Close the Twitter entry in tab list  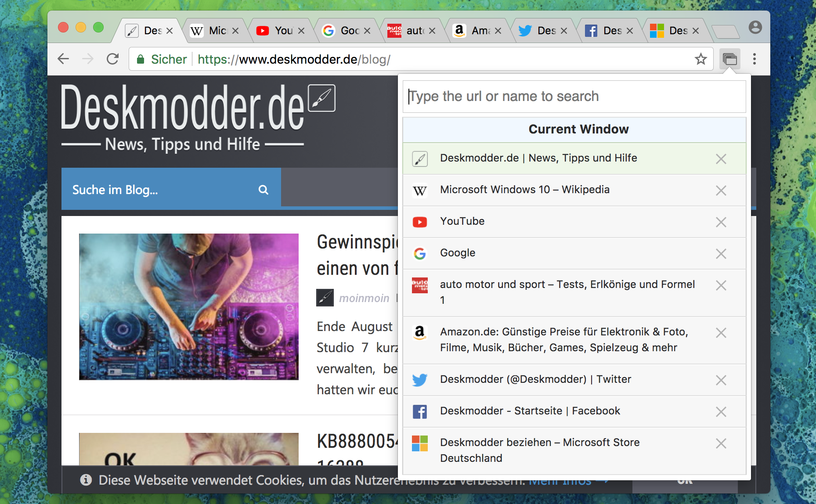click(721, 380)
